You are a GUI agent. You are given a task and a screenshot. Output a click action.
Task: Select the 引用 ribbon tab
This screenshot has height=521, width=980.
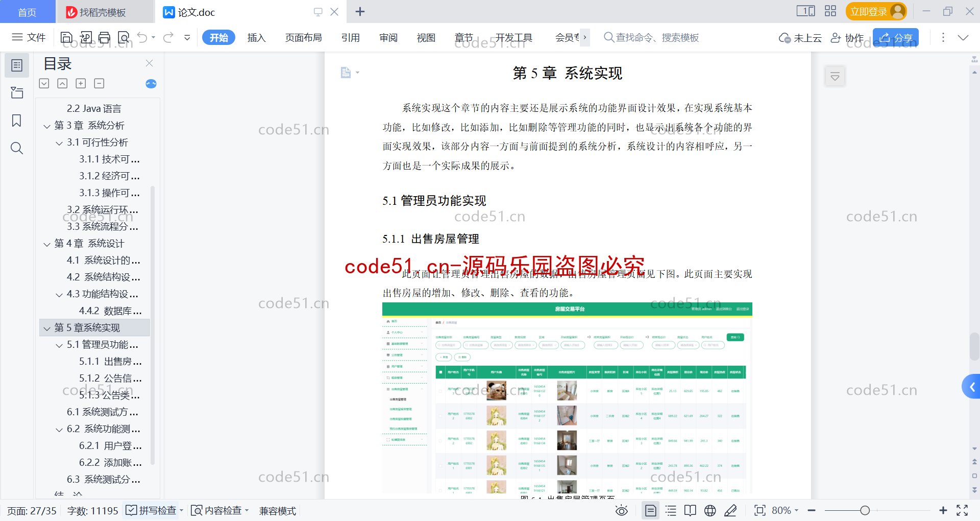(350, 37)
